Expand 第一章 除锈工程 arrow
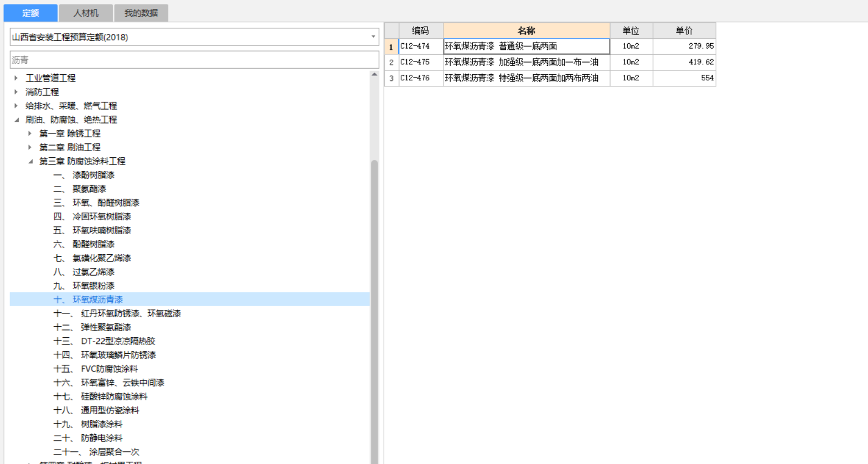Viewport: 868px width, 464px height. tap(30, 133)
